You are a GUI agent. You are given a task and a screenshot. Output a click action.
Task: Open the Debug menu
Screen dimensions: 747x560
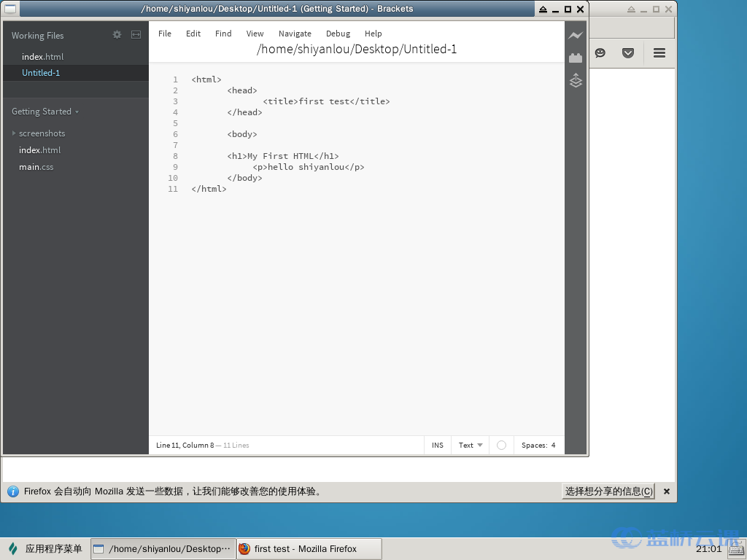point(338,33)
